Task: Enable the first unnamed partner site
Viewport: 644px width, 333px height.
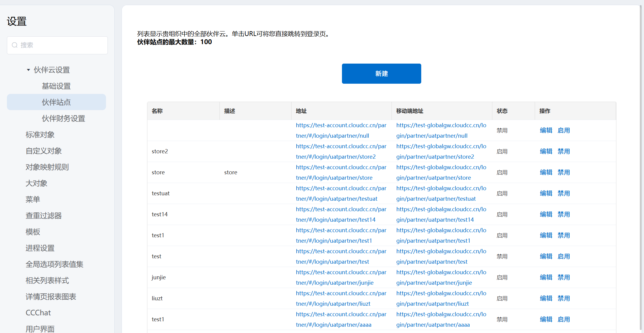Action: coord(564,130)
